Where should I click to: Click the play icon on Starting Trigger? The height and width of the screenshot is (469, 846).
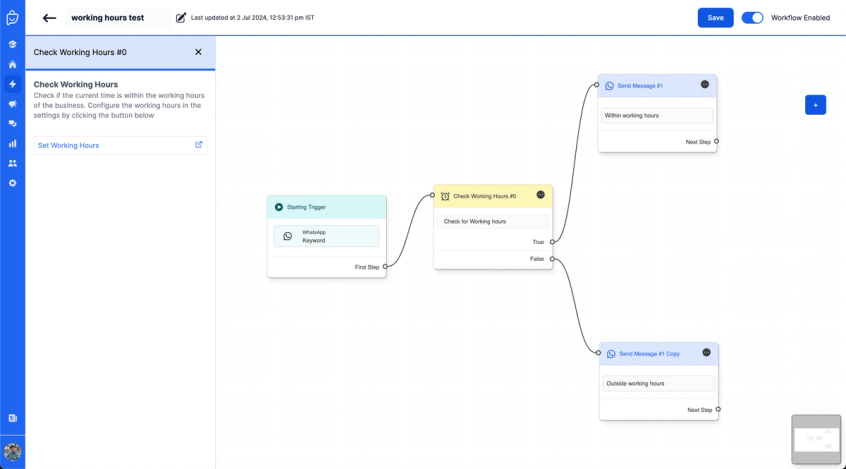tap(279, 207)
